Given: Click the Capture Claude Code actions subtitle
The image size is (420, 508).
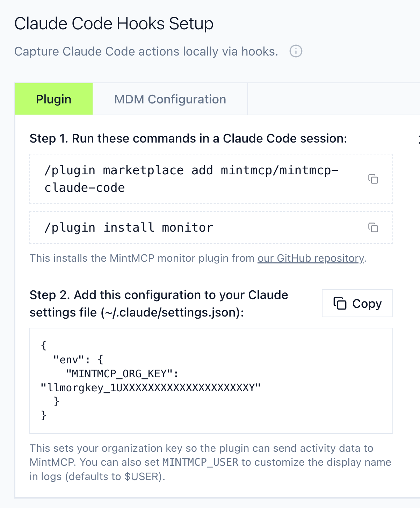Looking at the screenshot, I should (146, 52).
